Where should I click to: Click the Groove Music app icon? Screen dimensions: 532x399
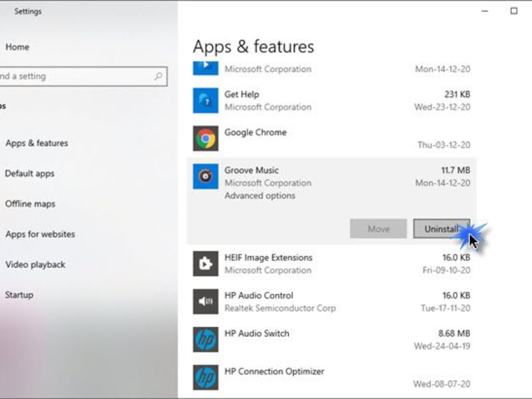tap(205, 176)
